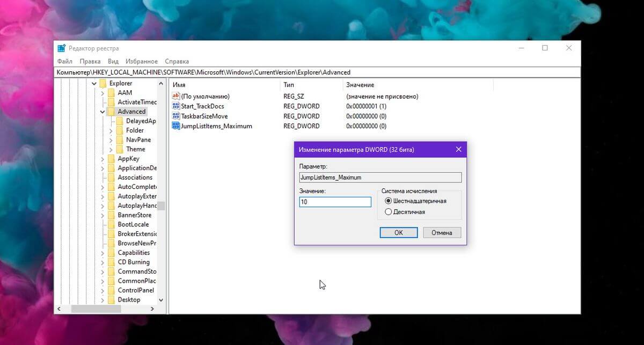644x345 pixels.
Task: Select the Шестнадцатеричная (hexadecimal) radio button
Action: [389, 201]
